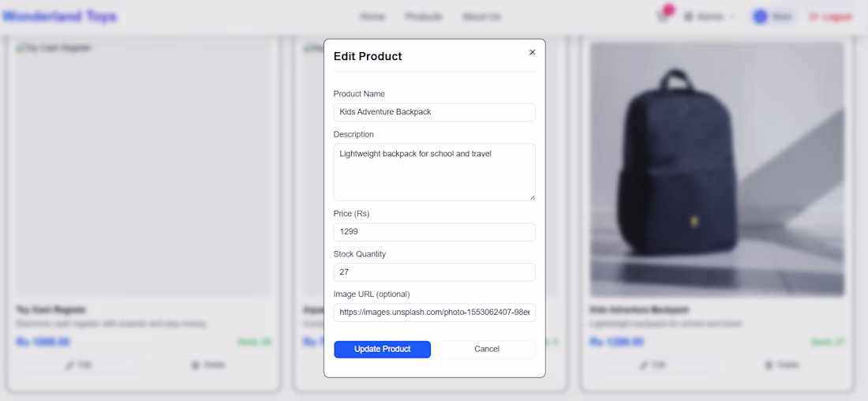This screenshot has width=868, height=401.
Task: Click Edit pencil on Kids Adventure Backpack card
Action: click(x=653, y=365)
